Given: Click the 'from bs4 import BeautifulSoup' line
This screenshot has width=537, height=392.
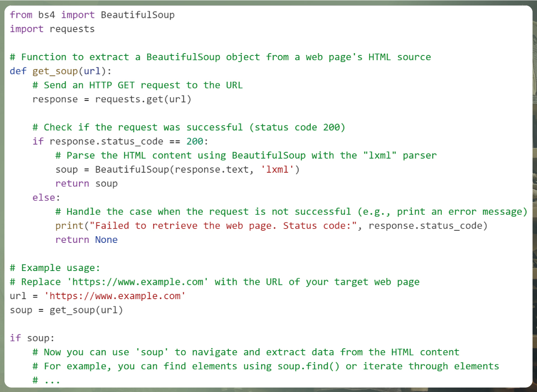Looking at the screenshot, I should (92, 15).
